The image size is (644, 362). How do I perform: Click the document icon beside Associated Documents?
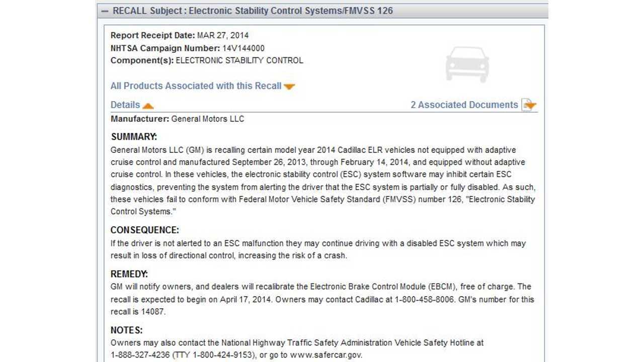point(529,105)
